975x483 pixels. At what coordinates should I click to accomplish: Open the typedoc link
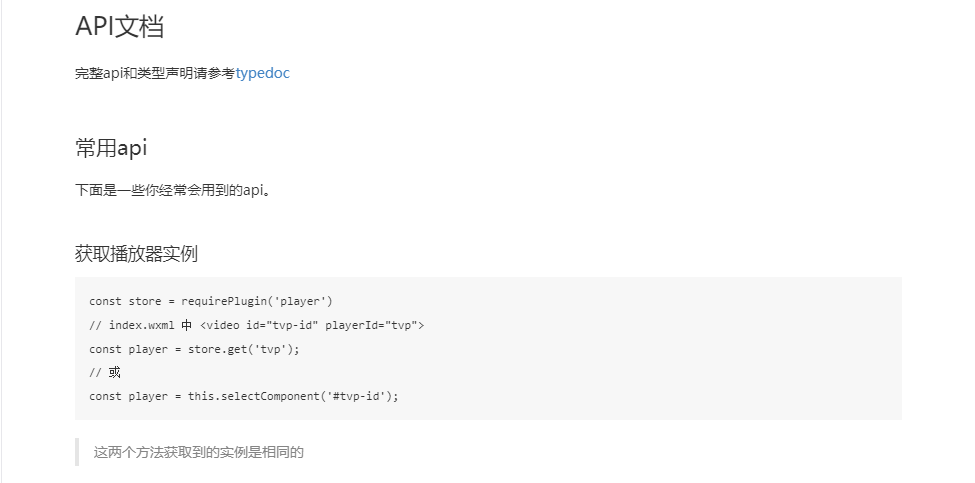tap(262, 73)
